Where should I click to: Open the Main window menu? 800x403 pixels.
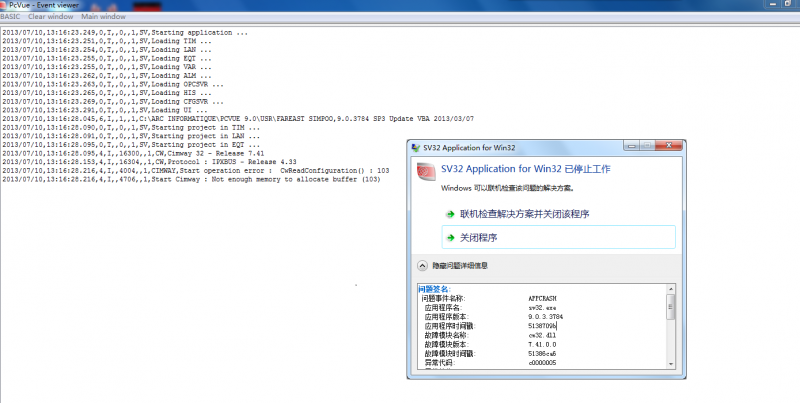pyautogui.click(x=104, y=16)
